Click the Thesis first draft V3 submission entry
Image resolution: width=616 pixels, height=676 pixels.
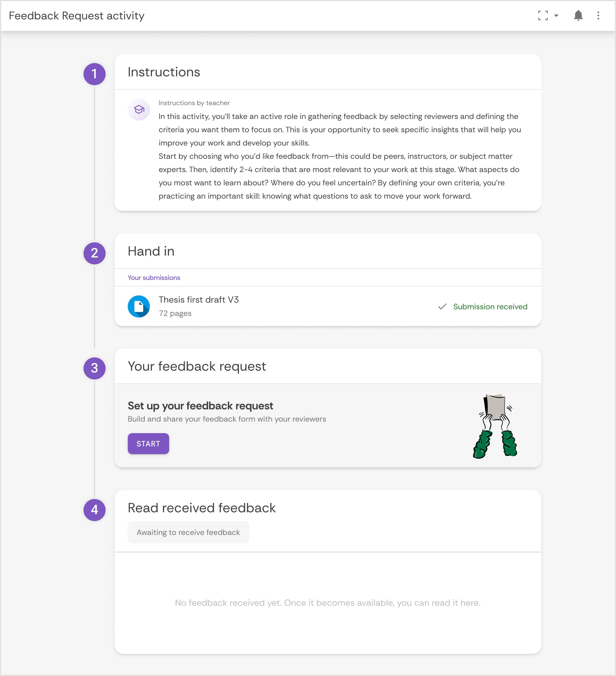click(199, 299)
